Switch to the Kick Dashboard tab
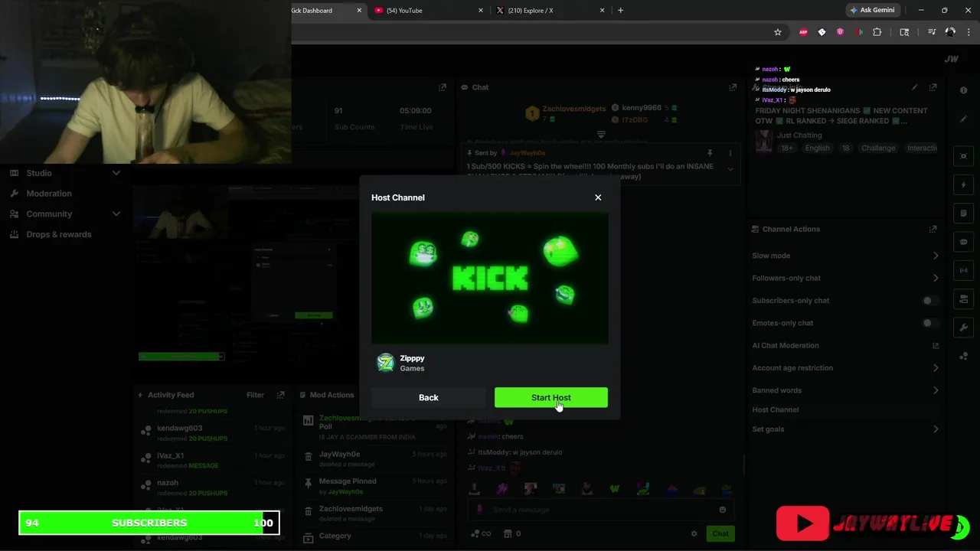The image size is (980, 551). coord(327,10)
